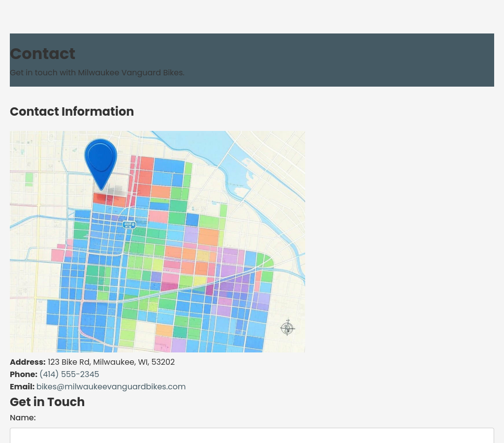Click the bold Address: label
504x443 pixels.
(28, 362)
